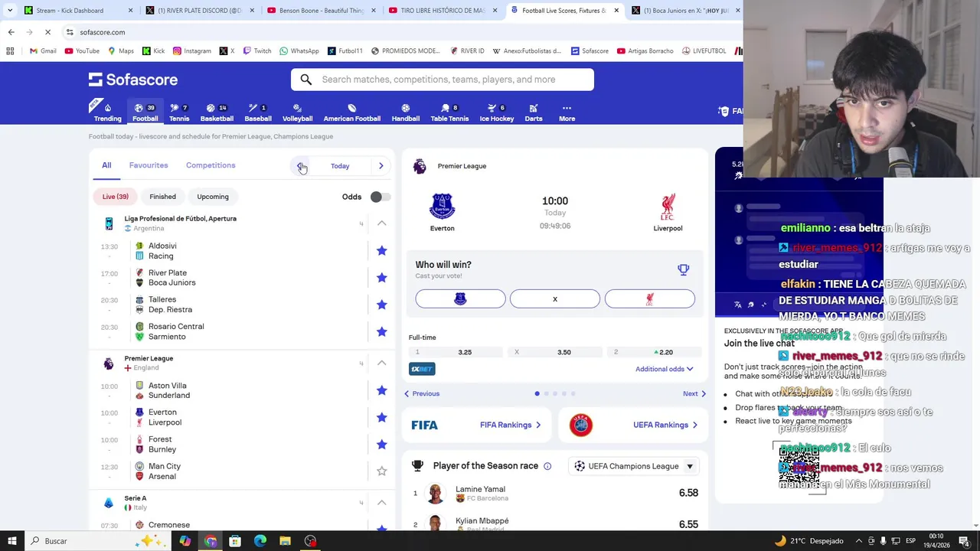Click the Windows Start button
This screenshot has height=551, width=980.
12,541
